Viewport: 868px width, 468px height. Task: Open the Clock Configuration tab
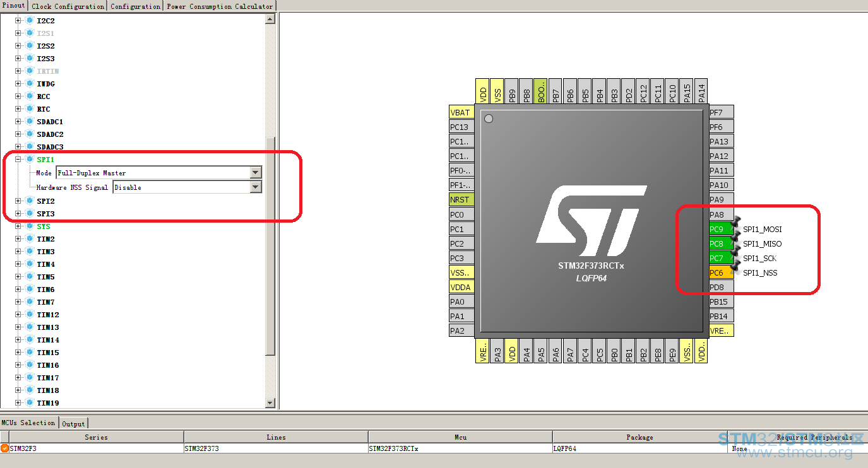tap(68, 6)
